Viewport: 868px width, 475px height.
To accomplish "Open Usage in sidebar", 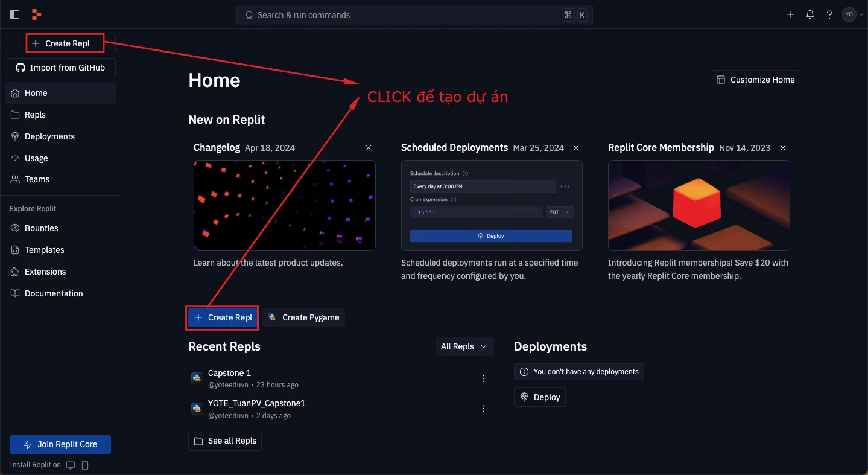I will (x=60, y=158).
